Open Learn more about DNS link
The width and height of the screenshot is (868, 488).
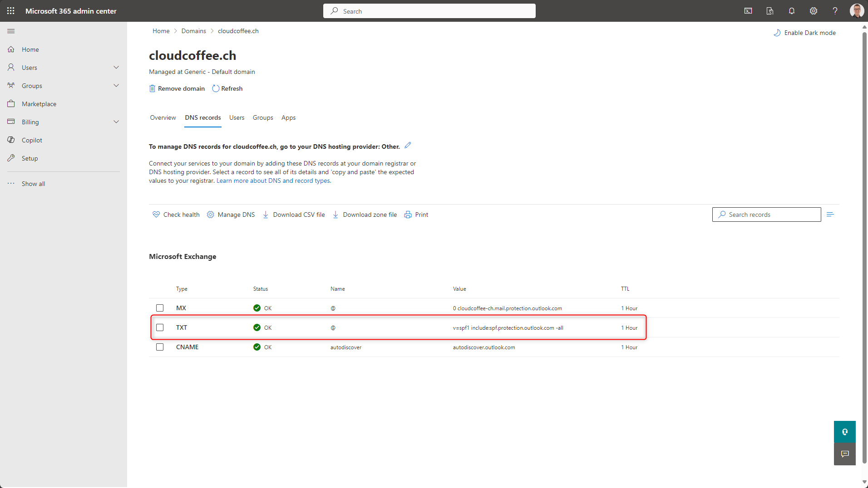[273, 181]
